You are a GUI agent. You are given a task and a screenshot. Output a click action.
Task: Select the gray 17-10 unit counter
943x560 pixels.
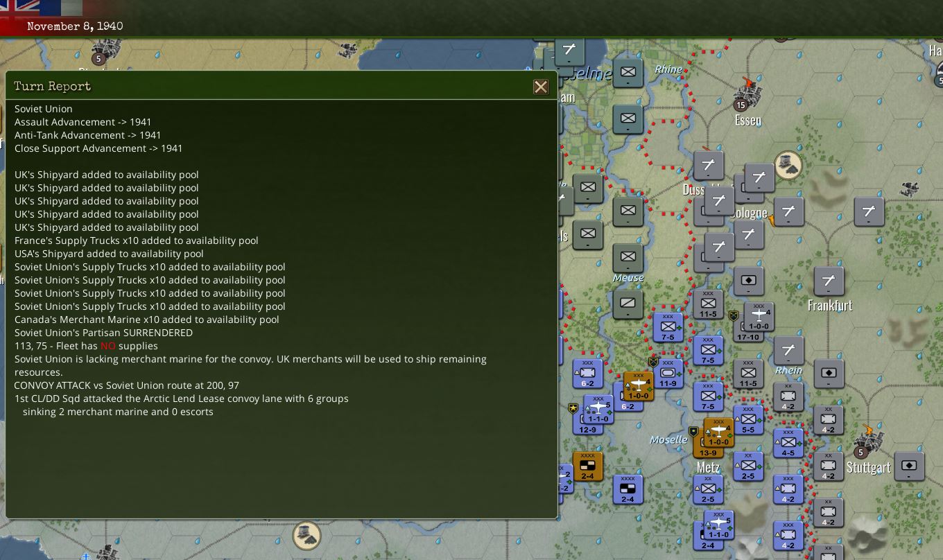pos(747,338)
